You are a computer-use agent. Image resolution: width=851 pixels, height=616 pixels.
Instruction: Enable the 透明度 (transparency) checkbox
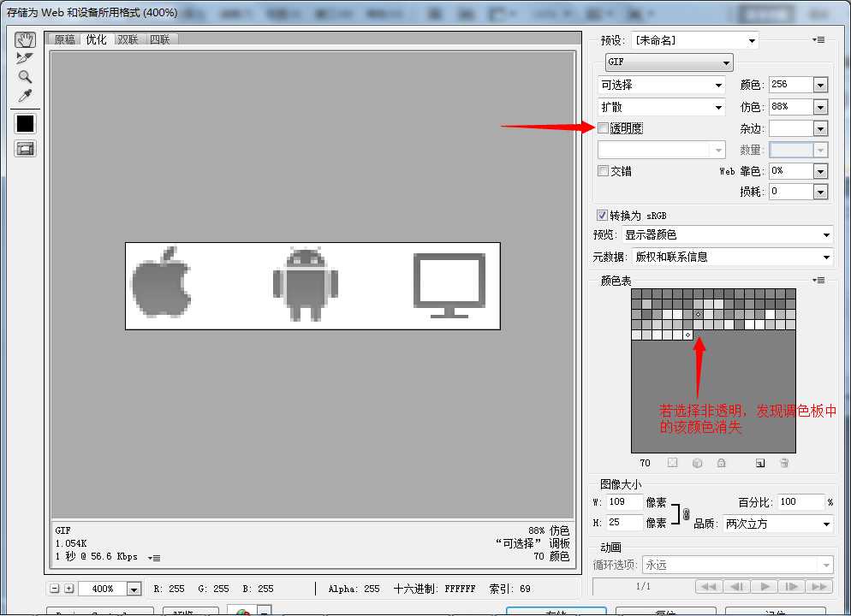click(603, 128)
